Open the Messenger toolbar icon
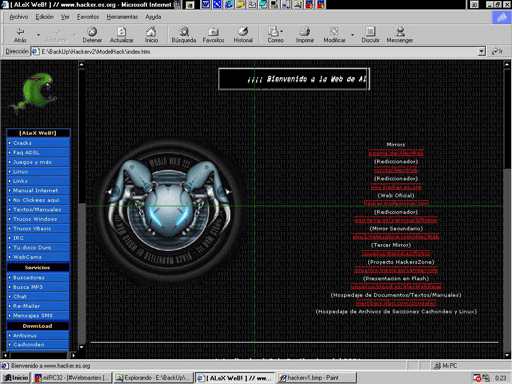512x384 pixels. coord(400,32)
